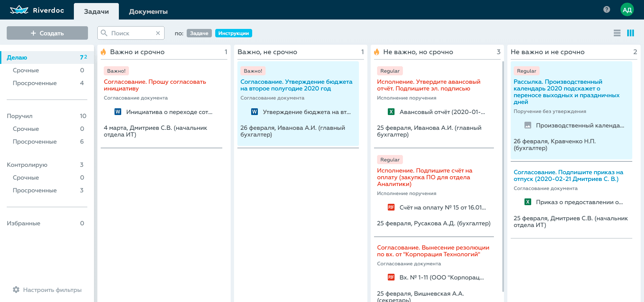Open the АД user avatar menu
Image resolution: width=644 pixels, height=302 pixels.
click(x=627, y=10)
